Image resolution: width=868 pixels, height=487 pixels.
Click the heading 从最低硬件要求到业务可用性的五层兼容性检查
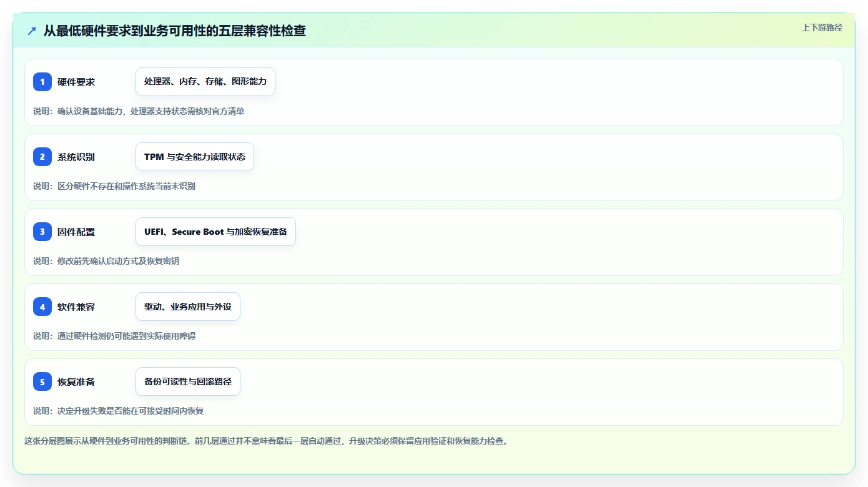tap(175, 31)
